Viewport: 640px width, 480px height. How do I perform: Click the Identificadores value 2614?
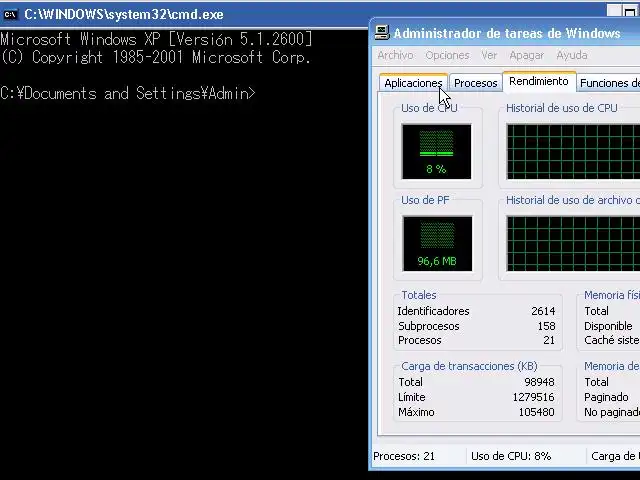(x=543, y=311)
